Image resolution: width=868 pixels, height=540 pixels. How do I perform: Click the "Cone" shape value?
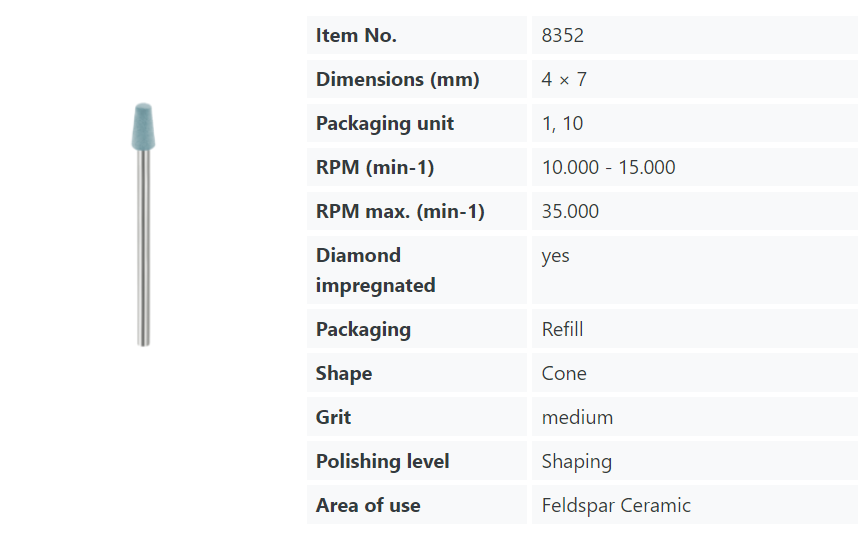564,373
